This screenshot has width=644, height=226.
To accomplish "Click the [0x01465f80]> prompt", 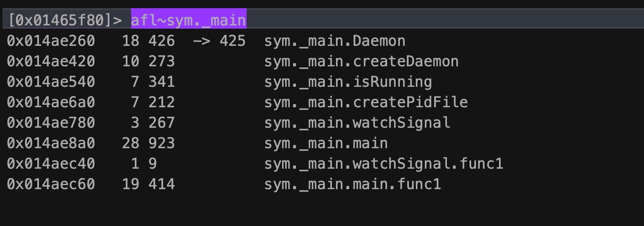I will (x=65, y=20).
